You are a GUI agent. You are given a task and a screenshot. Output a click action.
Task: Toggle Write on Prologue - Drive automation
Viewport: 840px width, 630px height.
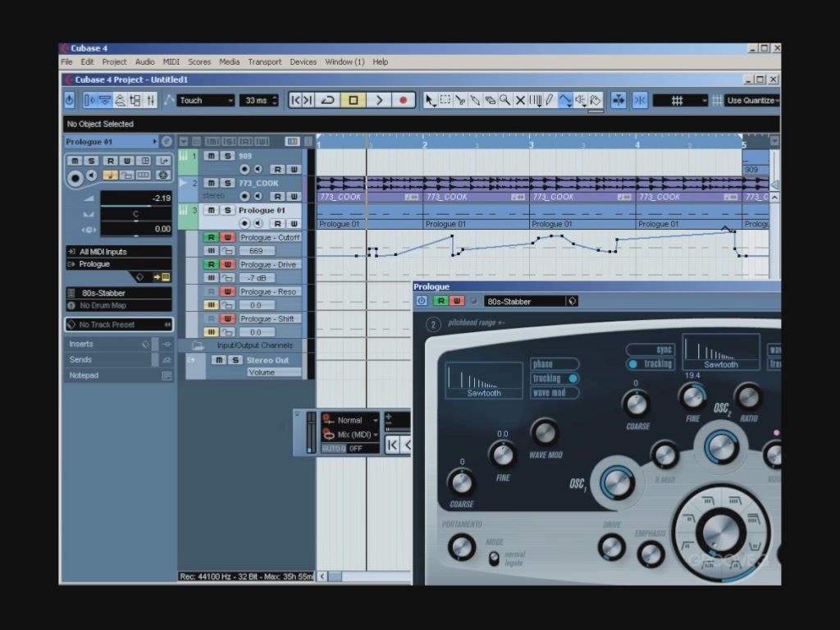click(x=227, y=265)
